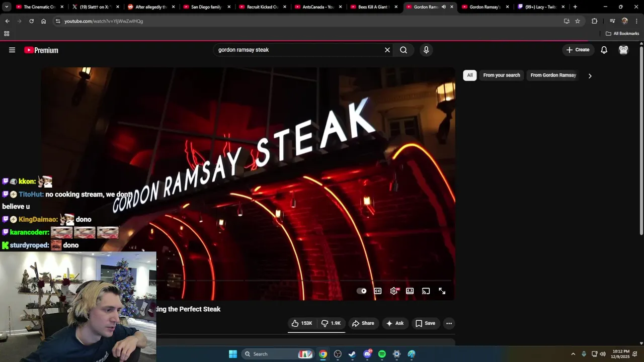Open YouTube notifications bell
Image resolution: width=644 pixels, height=362 pixels.
604,50
